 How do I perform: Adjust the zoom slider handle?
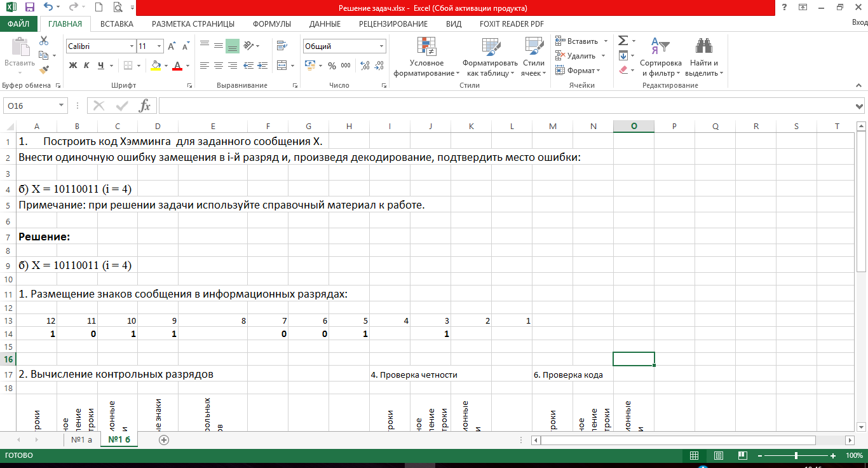[796, 456]
